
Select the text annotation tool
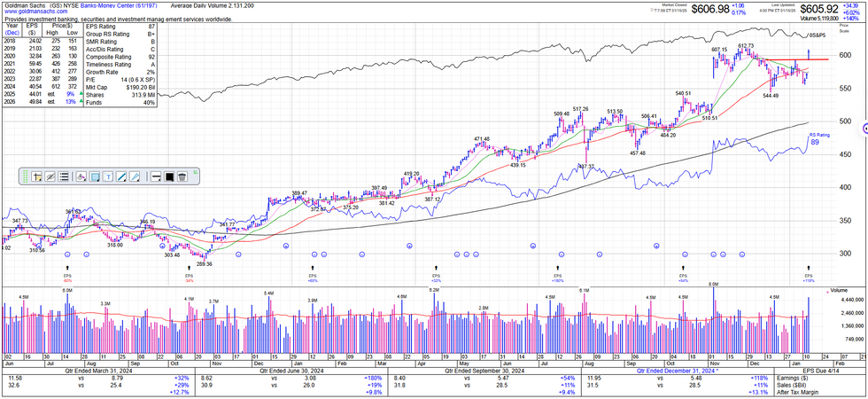click(x=108, y=176)
